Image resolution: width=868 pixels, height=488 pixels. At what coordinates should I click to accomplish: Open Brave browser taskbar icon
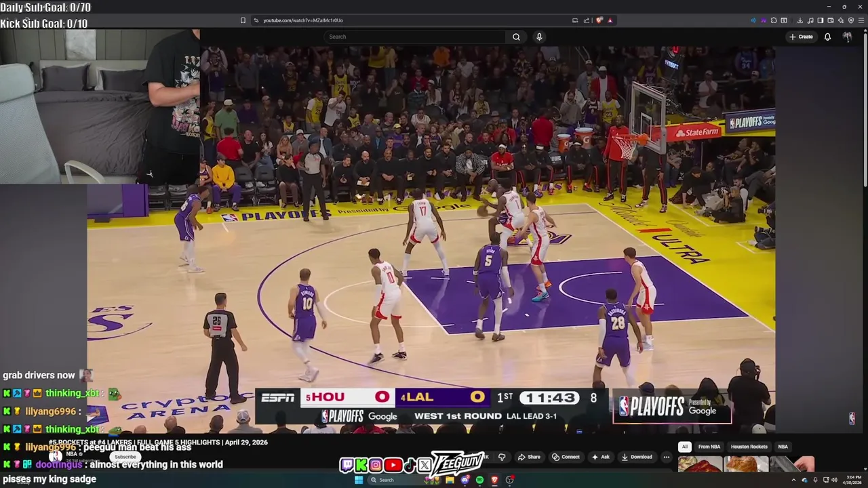click(x=494, y=480)
